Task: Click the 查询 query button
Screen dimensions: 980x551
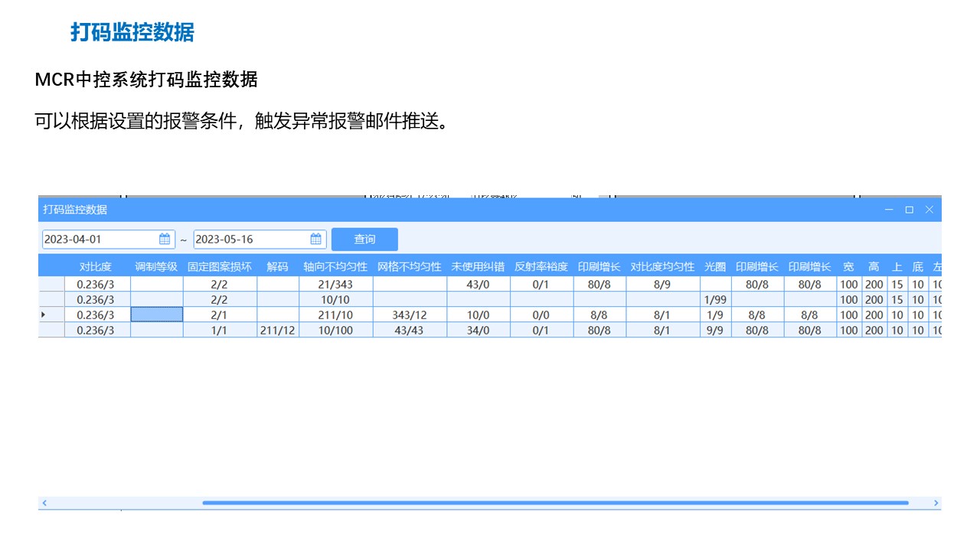Action: pos(364,239)
